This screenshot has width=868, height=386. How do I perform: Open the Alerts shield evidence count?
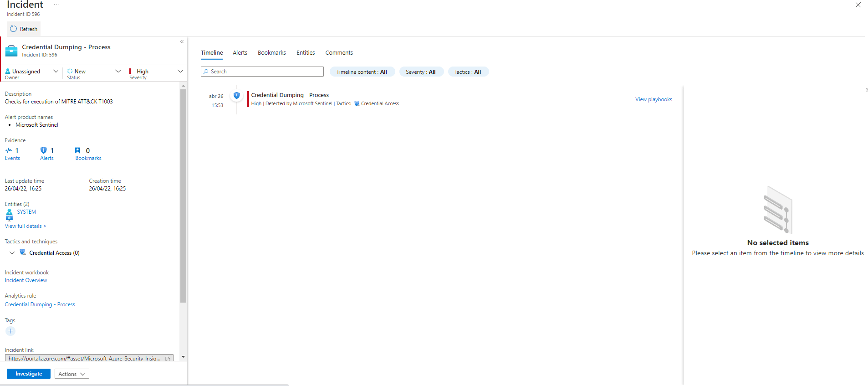coord(44,151)
